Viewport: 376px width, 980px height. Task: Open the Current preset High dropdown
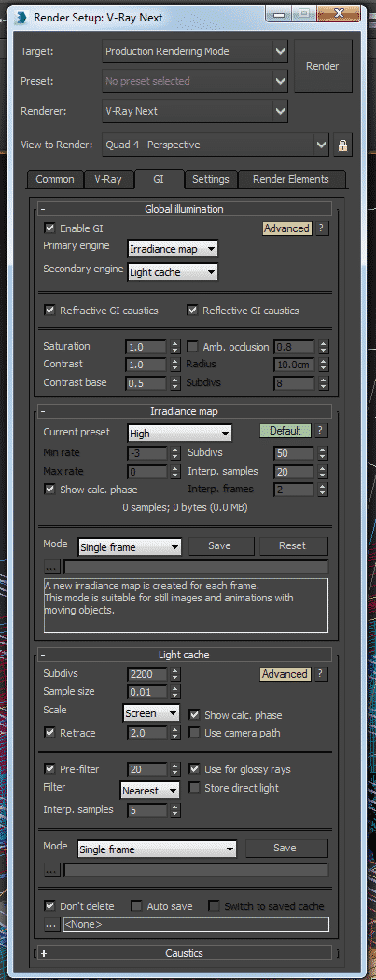(179, 433)
